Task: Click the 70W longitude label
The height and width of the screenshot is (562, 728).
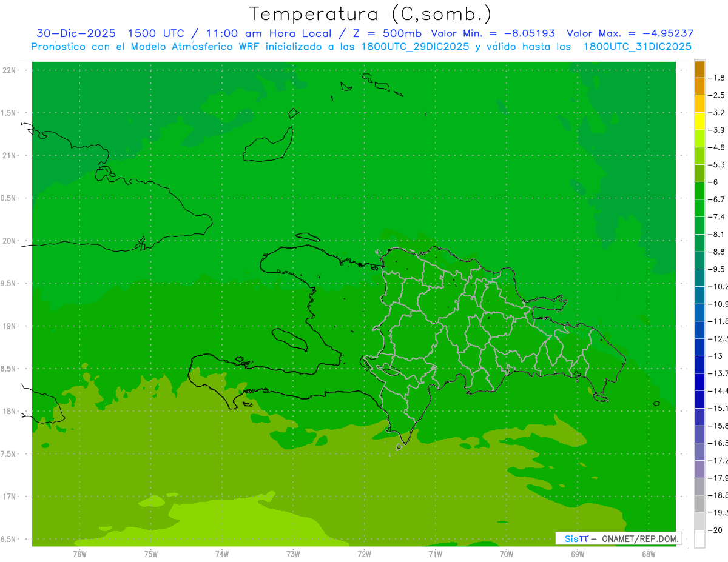Action: click(507, 554)
